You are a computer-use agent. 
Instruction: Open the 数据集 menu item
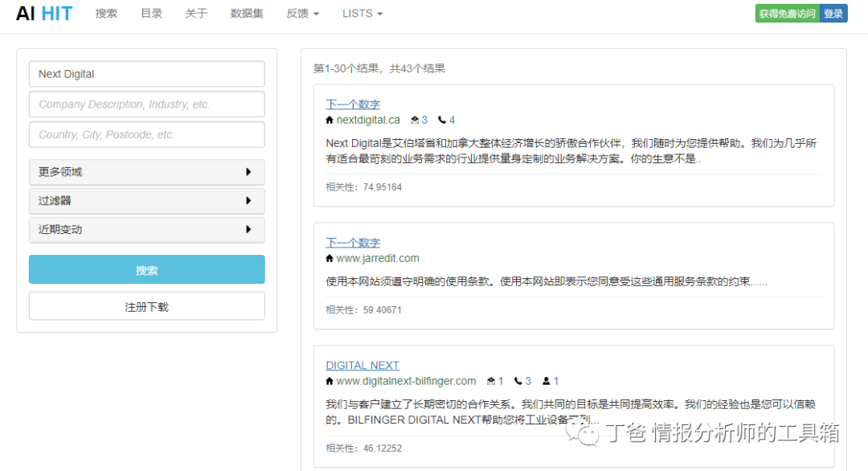point(246,13)
